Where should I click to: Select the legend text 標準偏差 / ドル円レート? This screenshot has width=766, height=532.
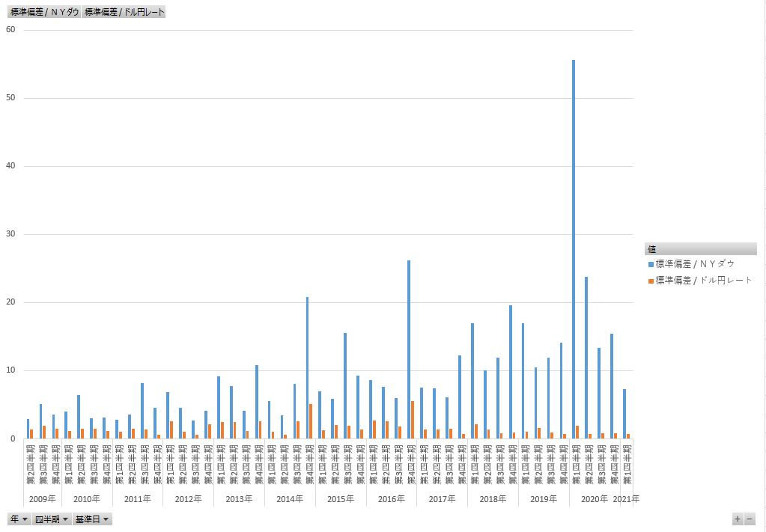point(704,281)
